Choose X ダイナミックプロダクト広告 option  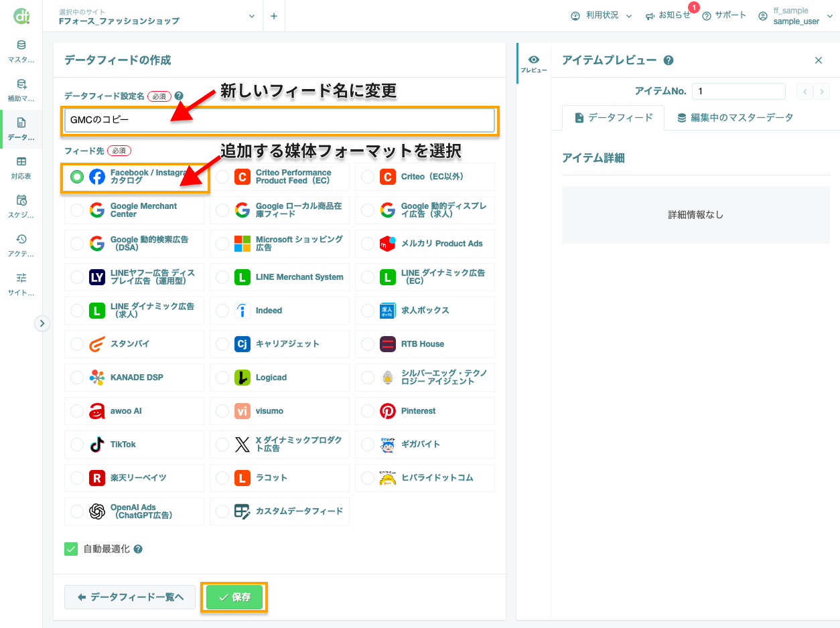coord(280,445)
